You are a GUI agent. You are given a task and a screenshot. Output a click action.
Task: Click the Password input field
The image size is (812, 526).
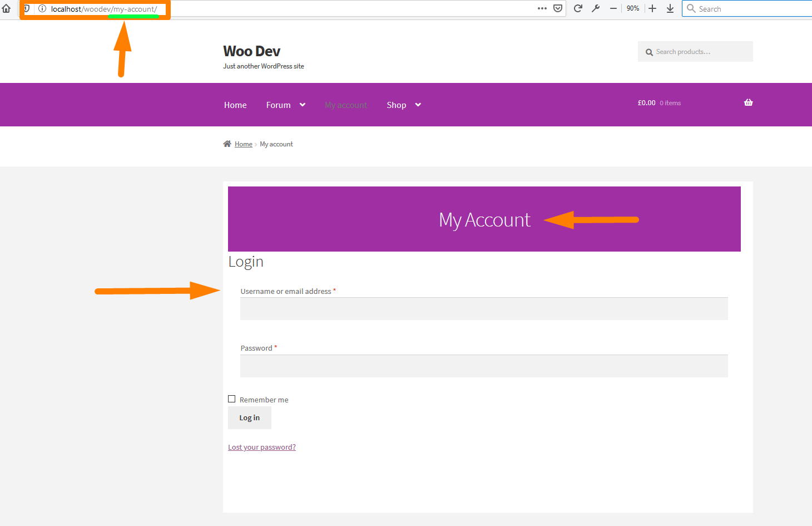click(x=484, y=366)
